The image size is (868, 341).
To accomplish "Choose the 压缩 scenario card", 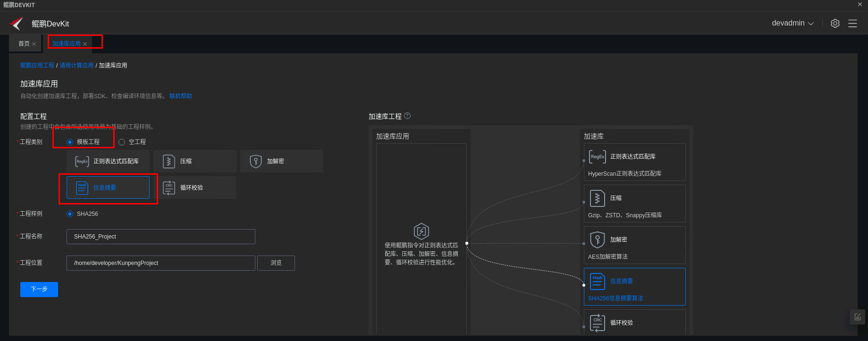I will point(195,161).
